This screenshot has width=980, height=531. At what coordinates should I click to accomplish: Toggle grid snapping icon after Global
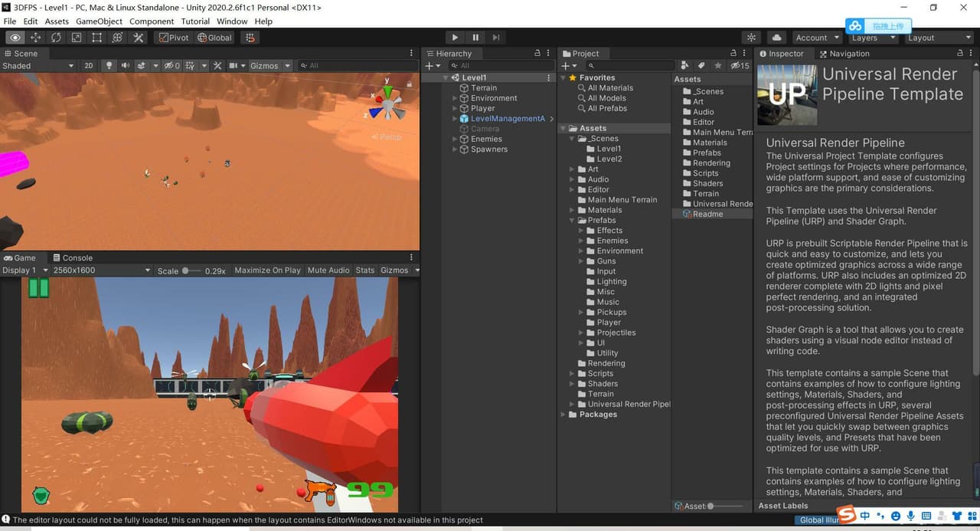250,38
